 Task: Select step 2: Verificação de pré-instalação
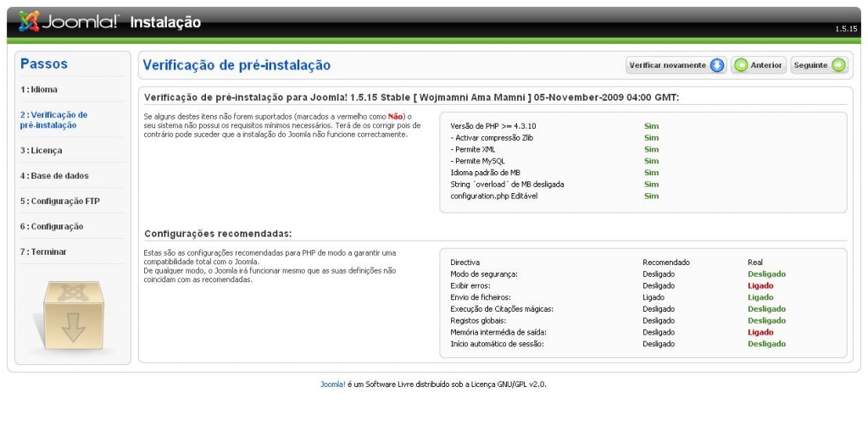53,120
